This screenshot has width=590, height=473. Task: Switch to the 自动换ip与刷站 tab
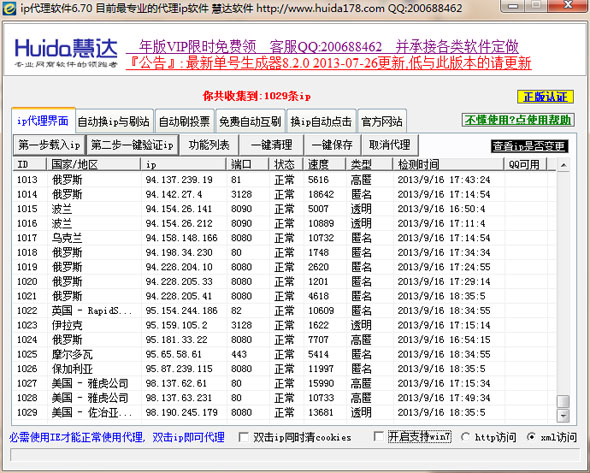click(x=114, y=121)
